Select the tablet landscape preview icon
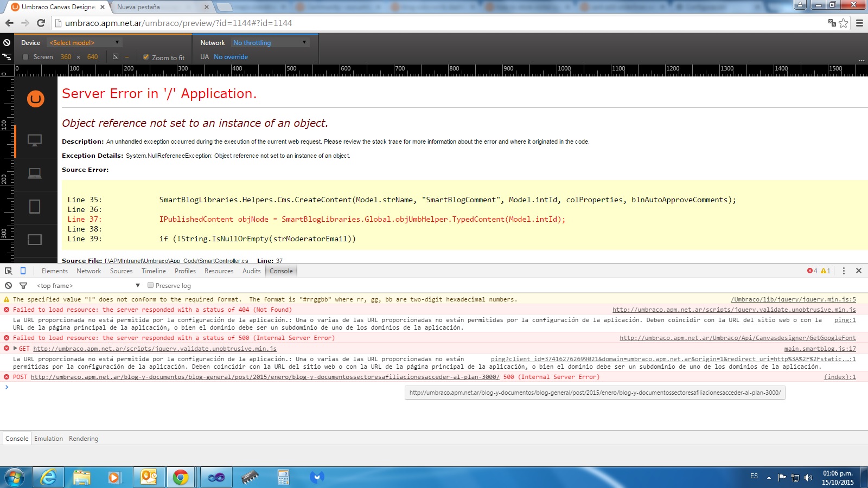Screen dimensions: 868x488 [x=35, y=240]
